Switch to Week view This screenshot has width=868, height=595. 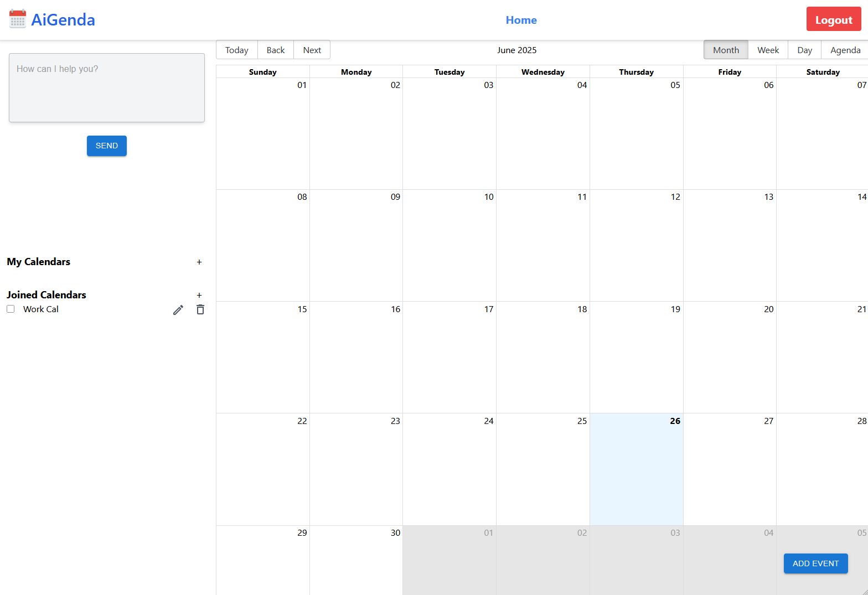pos(768,50)
